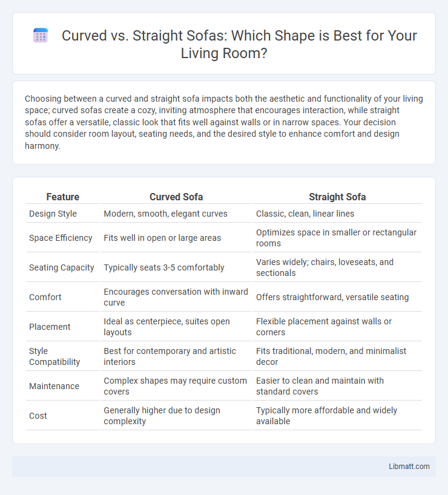Click 'Classic, clean, linear lines' cell
Viewport: 448px width, 495px height.
tap(305, 214)
